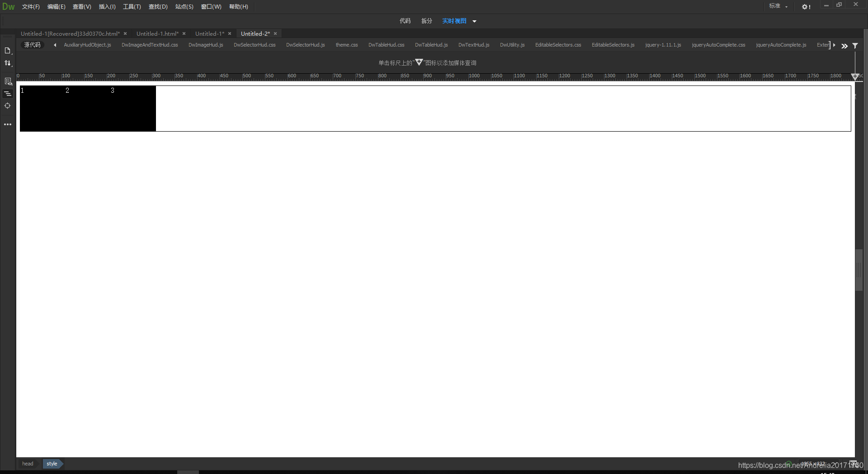Close the Untitled-1.html document tab

tap(184, 33)
